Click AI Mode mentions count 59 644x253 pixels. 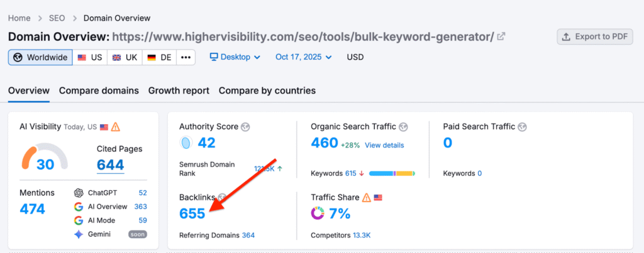143,220
